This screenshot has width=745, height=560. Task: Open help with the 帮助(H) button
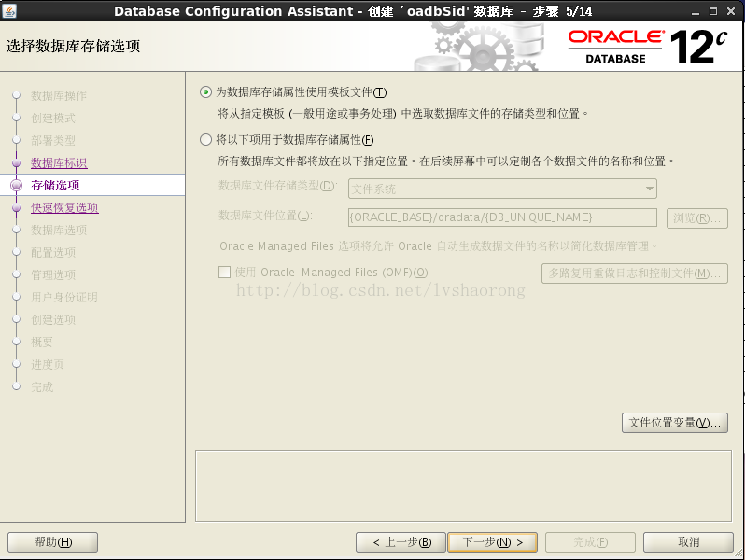(52, 542)
